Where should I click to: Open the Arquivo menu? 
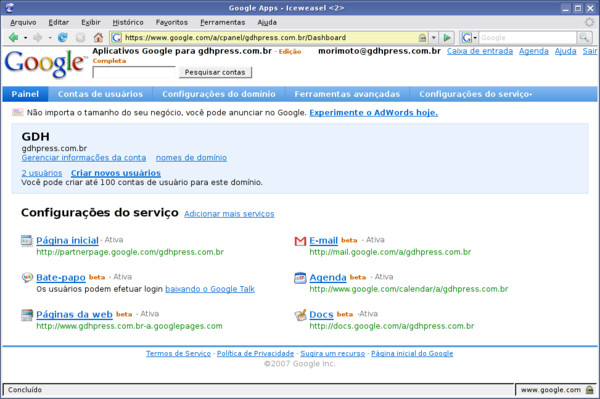pos(23,22)
